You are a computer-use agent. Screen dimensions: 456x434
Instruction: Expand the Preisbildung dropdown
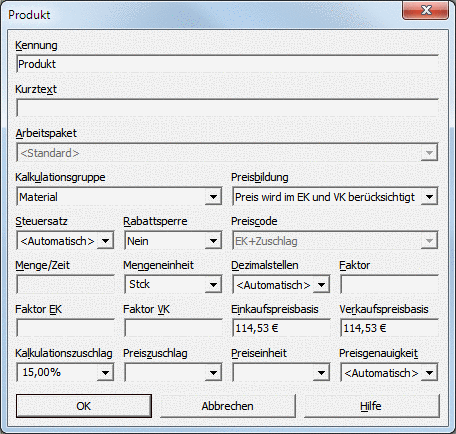pos(335,197)
